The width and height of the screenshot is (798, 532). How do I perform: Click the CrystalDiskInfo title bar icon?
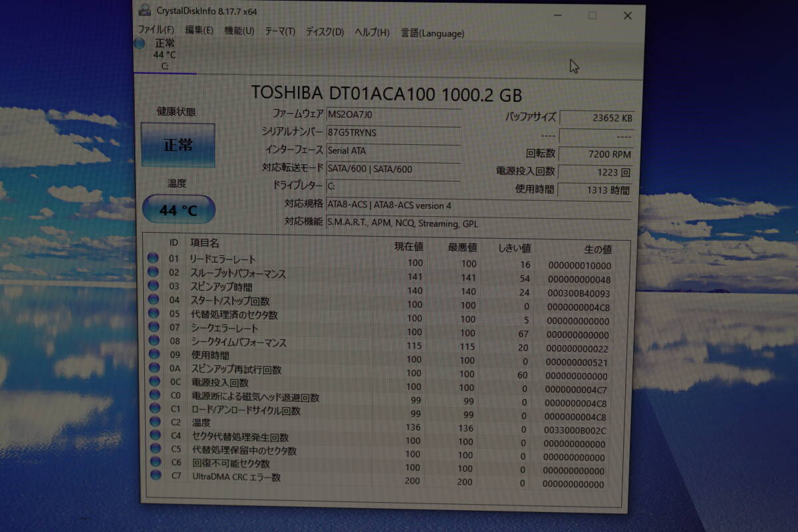click(x=144, y=10)
